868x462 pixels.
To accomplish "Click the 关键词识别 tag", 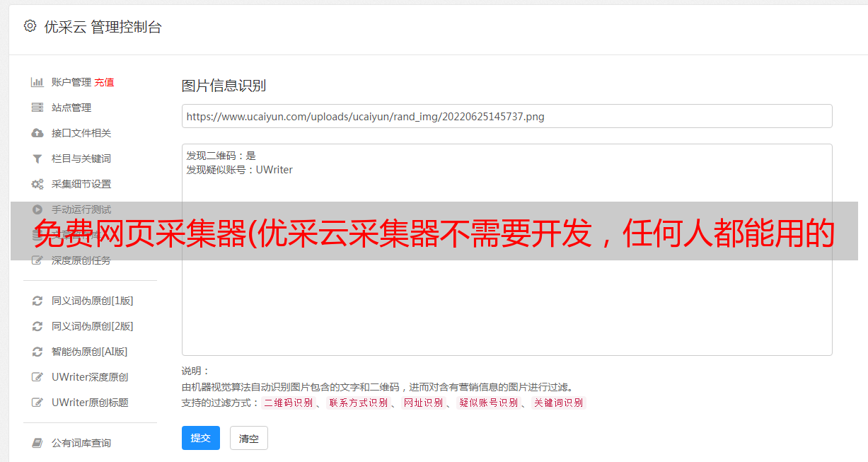I will click(559, 403).
